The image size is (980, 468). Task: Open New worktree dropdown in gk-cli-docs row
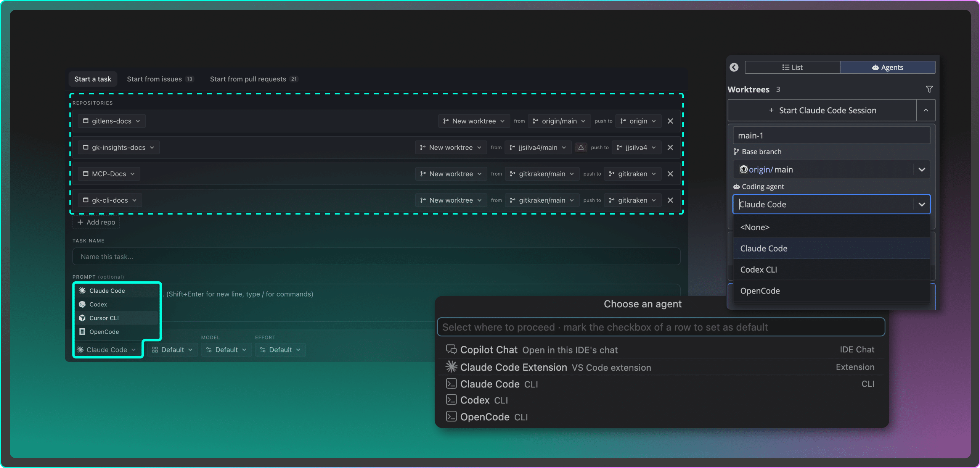click(451, 200)
